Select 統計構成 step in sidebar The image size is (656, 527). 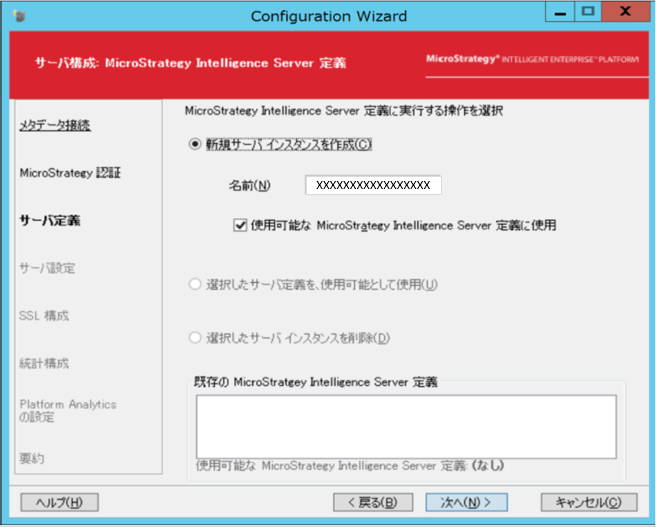(x=44, y=363)
